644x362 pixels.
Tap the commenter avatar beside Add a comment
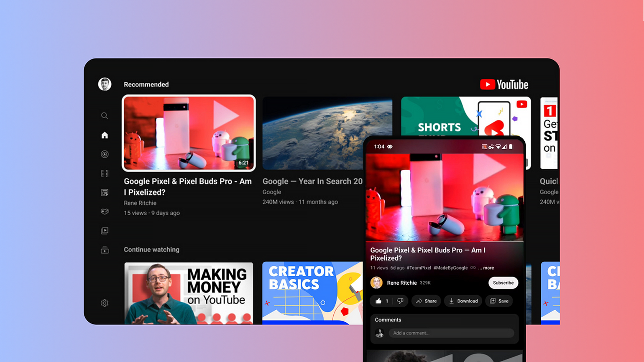point(380,333)
